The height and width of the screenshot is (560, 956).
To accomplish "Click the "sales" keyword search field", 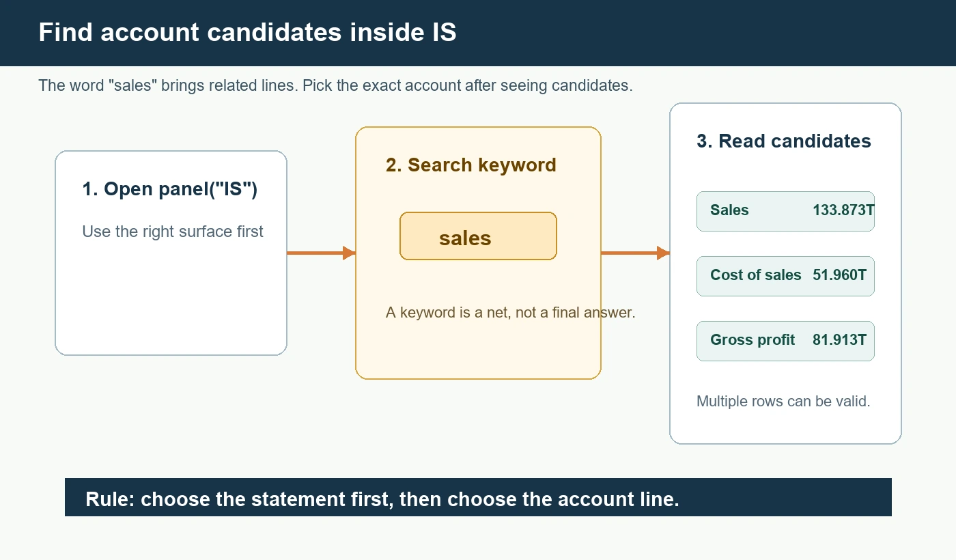I will point(478,236).
